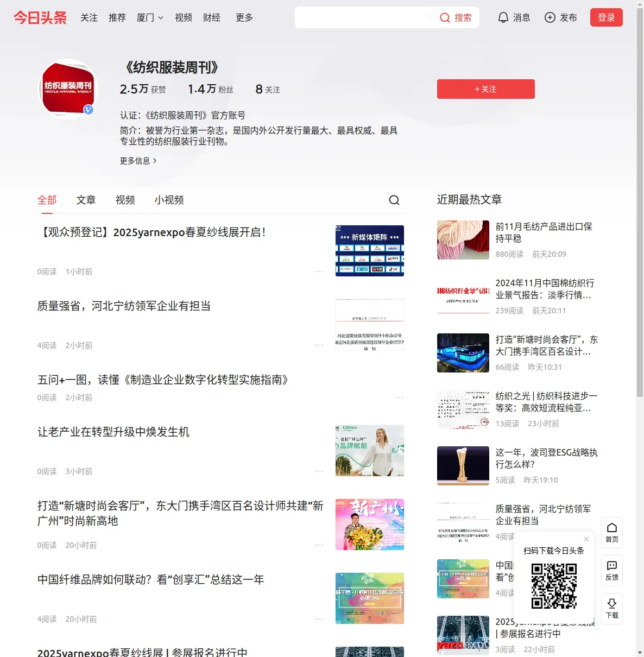The image size is (644, 657).
Task: Click the red + 关注 follow button
Action: 486,89
